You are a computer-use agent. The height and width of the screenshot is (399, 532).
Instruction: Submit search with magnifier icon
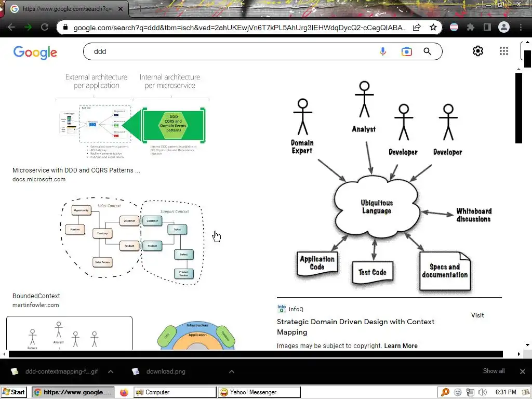click(427, 51)
